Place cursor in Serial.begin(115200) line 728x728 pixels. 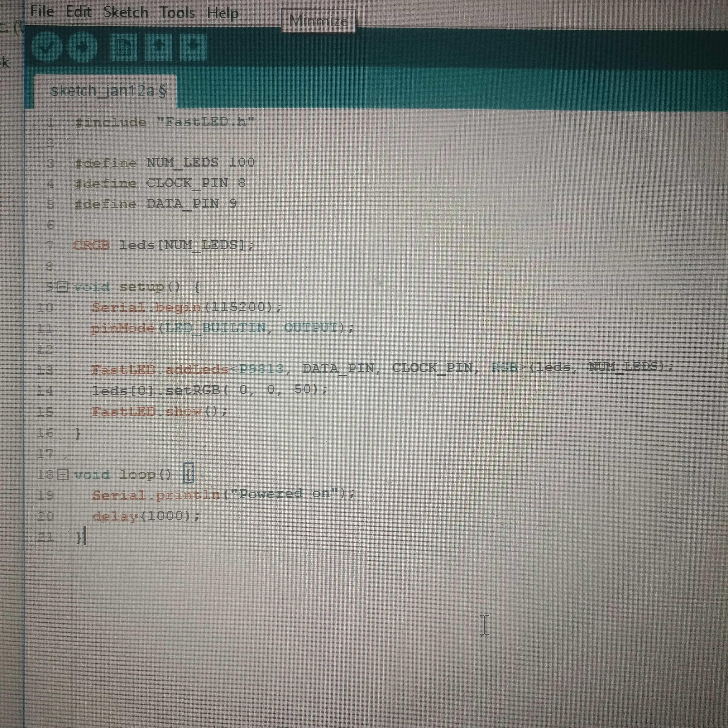(x=187, y=307)
